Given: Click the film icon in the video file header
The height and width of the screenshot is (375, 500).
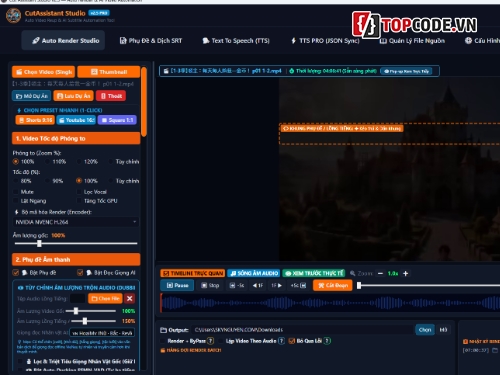Looking at the screenshot, I should 166,71.
